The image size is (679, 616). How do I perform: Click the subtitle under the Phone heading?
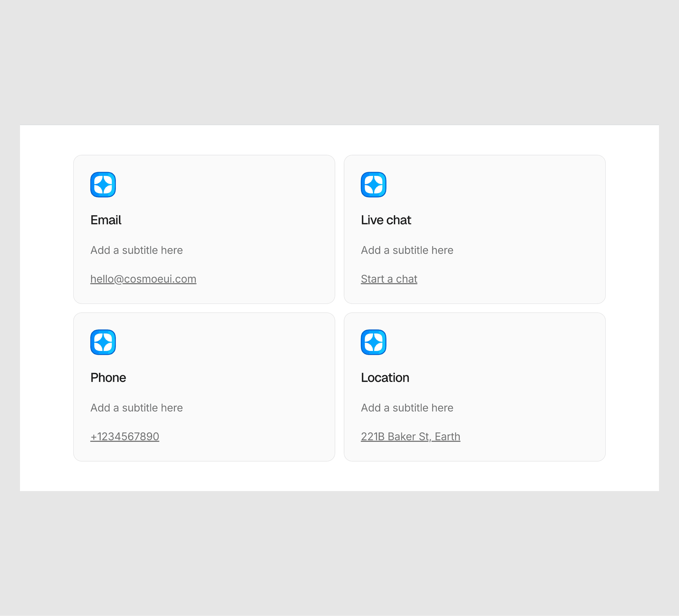click(x=136, y=408)
